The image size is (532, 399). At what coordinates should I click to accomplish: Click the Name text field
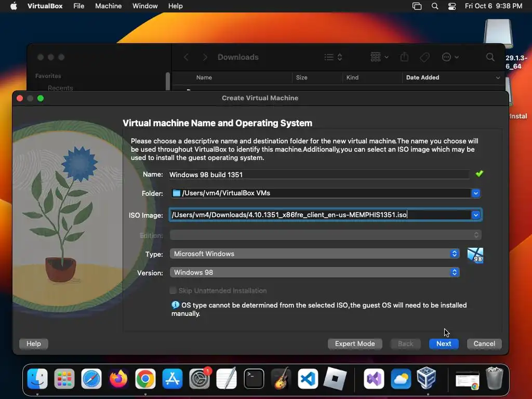tap(319, 175)
